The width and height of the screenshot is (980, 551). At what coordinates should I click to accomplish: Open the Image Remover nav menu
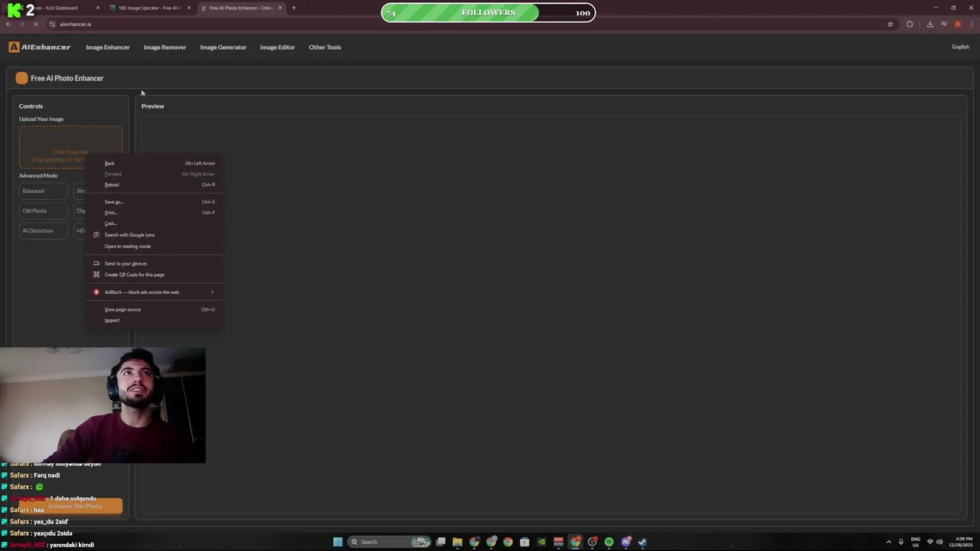point(165,47)
